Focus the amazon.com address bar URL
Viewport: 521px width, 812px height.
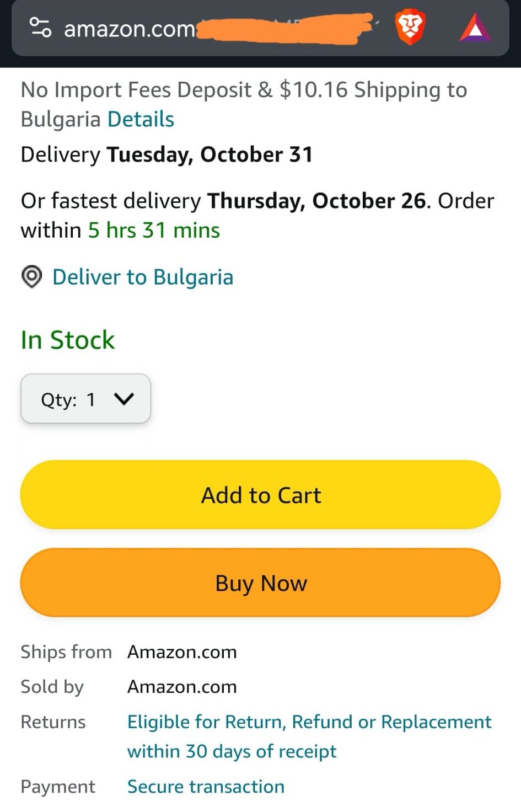click(130, 29)
